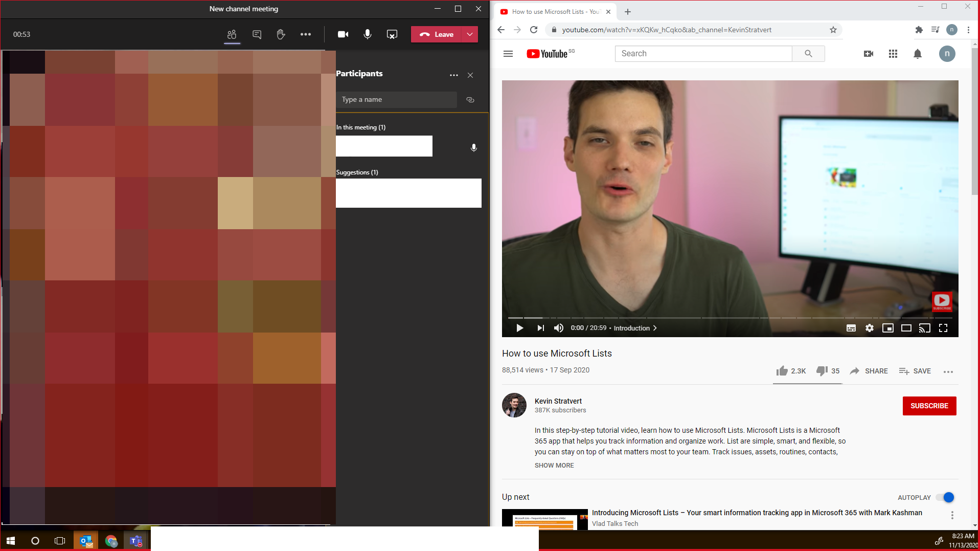Copy meeting join link icon
The height and width of the screenshot is (551, 980).
470,100
